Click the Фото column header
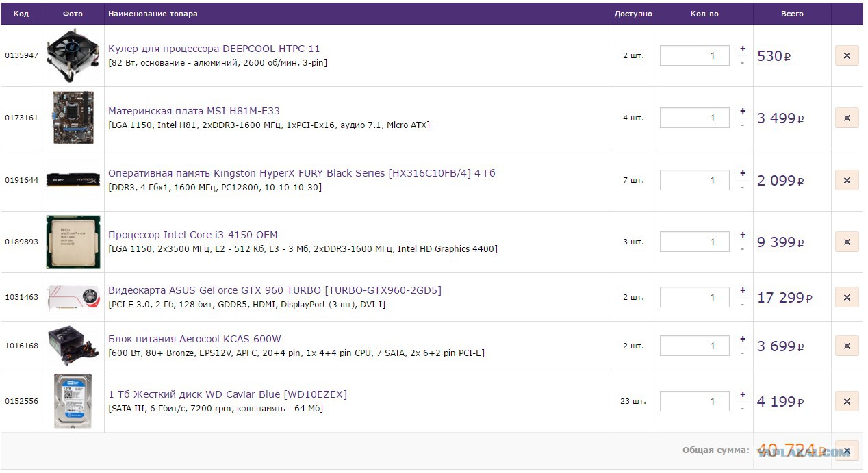The height and width of the screenshot is (473, 868). click(x=73, y=14)
